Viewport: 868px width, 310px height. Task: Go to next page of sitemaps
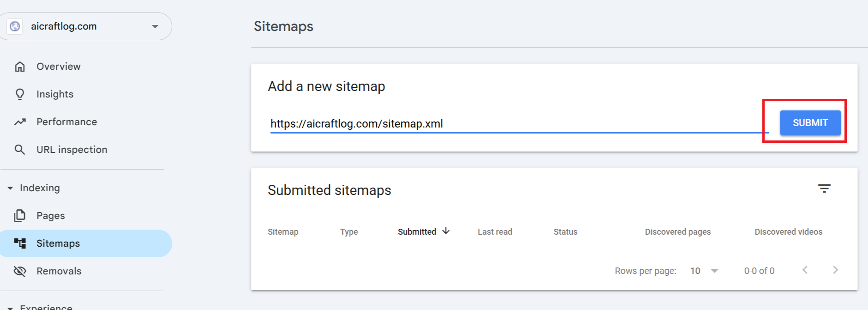click(835, 270)
